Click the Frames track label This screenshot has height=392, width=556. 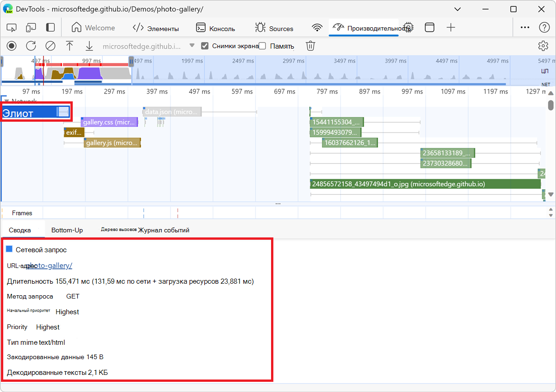pos(22,213)
